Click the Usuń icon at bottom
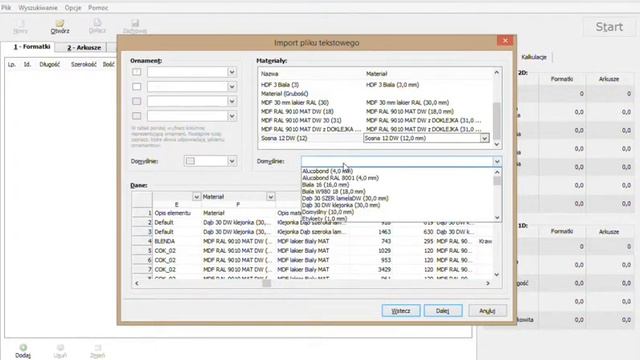 click(60, 348)
